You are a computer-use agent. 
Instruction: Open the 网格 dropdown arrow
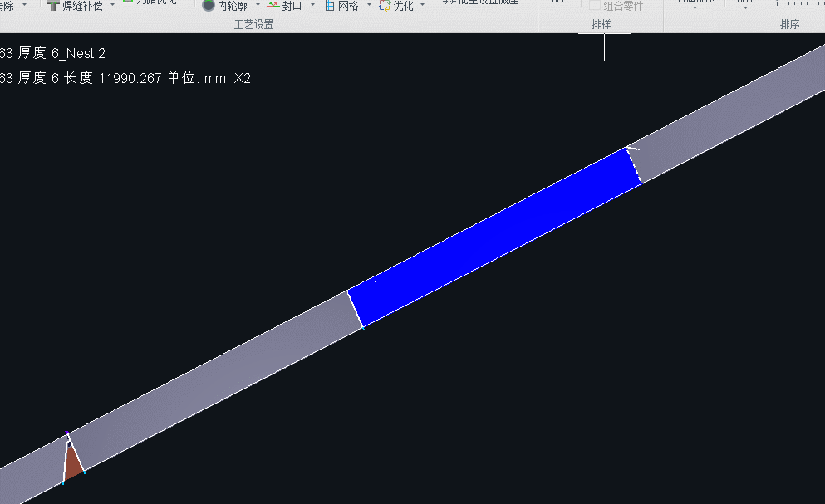pyautogui.click(x=369, y=5)
